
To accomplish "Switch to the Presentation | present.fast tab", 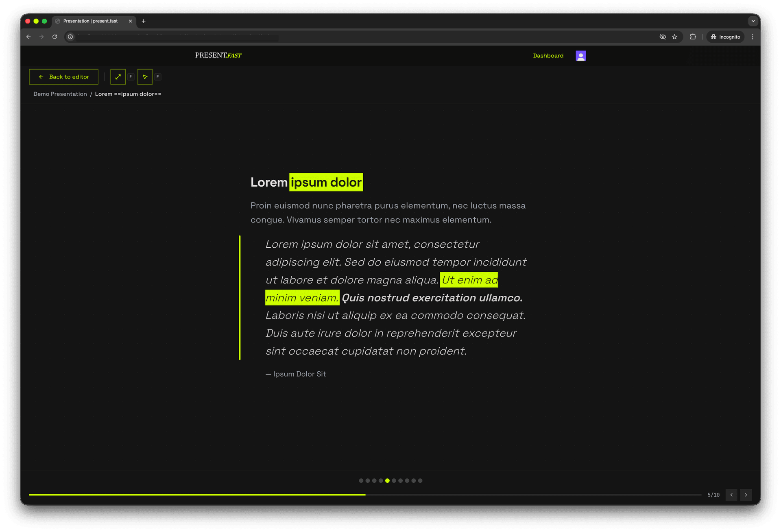I will 90,21.
